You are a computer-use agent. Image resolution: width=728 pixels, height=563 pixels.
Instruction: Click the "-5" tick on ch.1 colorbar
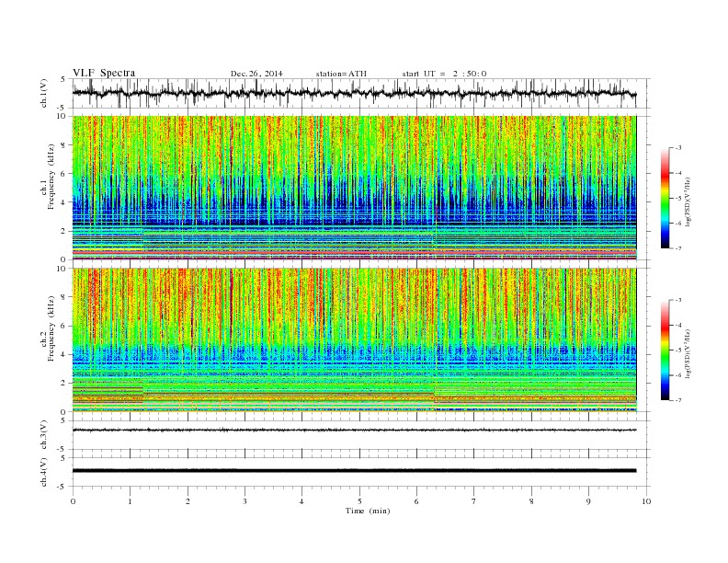pos(678,199)
